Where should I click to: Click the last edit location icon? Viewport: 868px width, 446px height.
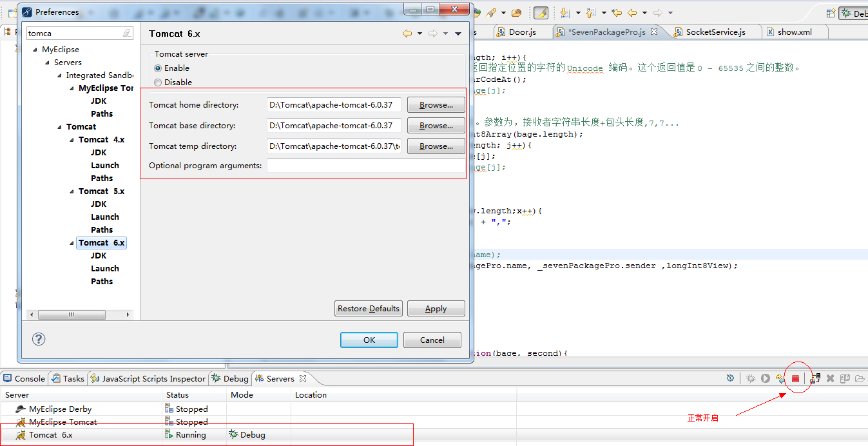point(617,13)
